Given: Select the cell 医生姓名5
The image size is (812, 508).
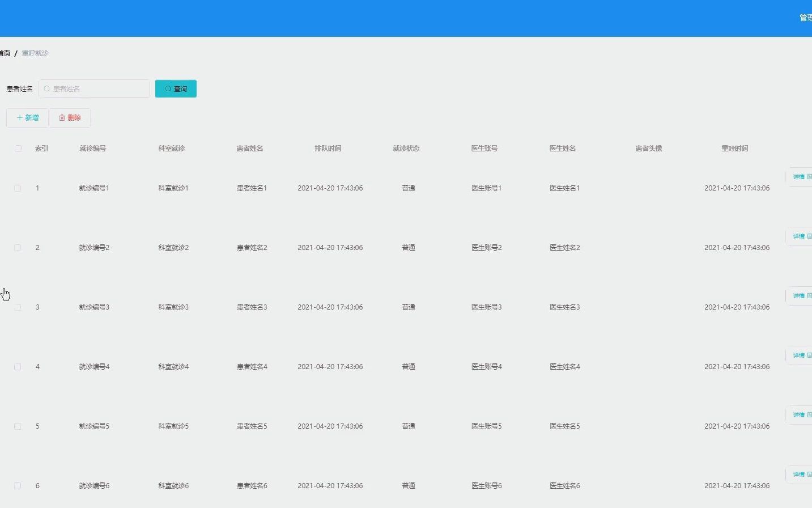Looking at the screenshot, I should (564, 426).
